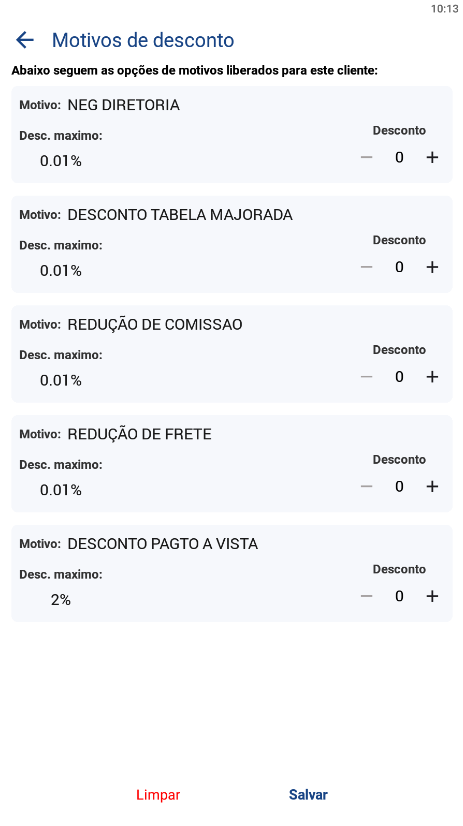Subtract from REDUÇÃO DE FRETE discount
This screenshot has width=463, height=826.
coord(367,486)
